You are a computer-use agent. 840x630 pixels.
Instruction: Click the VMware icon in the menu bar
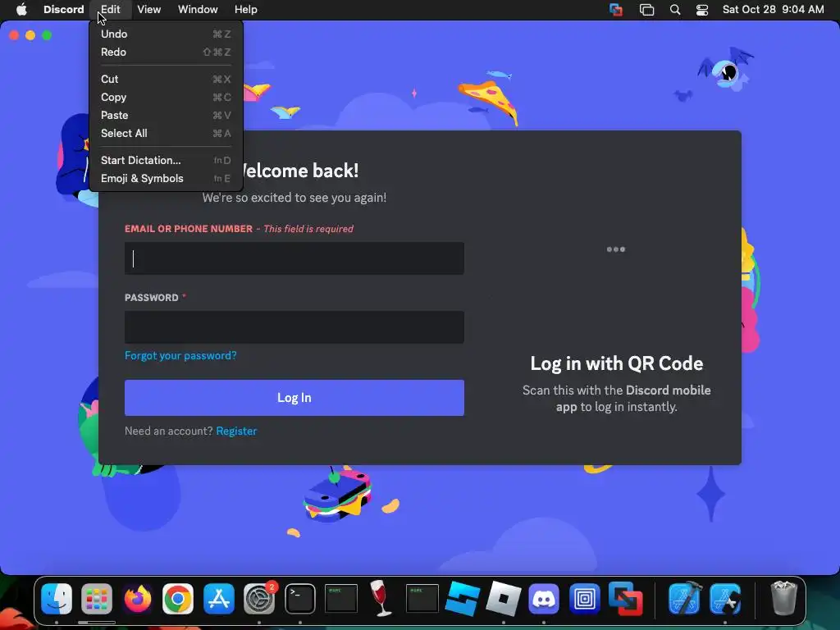(x=616, y=10)
